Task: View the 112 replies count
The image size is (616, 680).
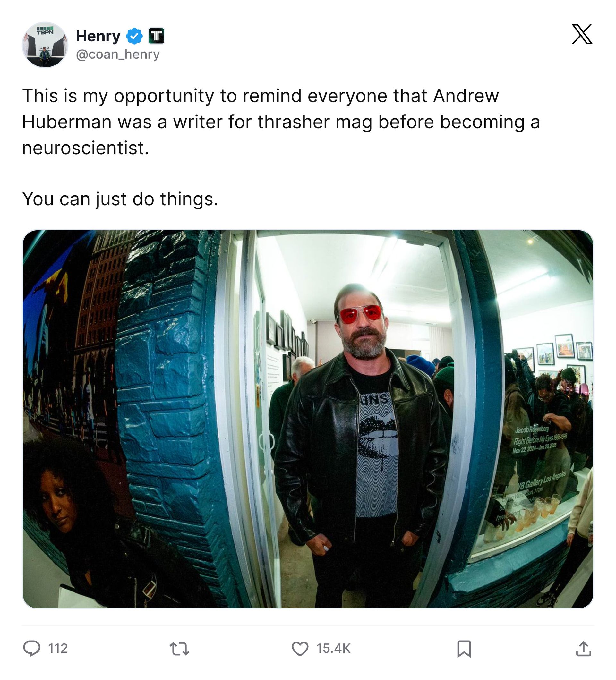Action: click(x=58, y=649)
